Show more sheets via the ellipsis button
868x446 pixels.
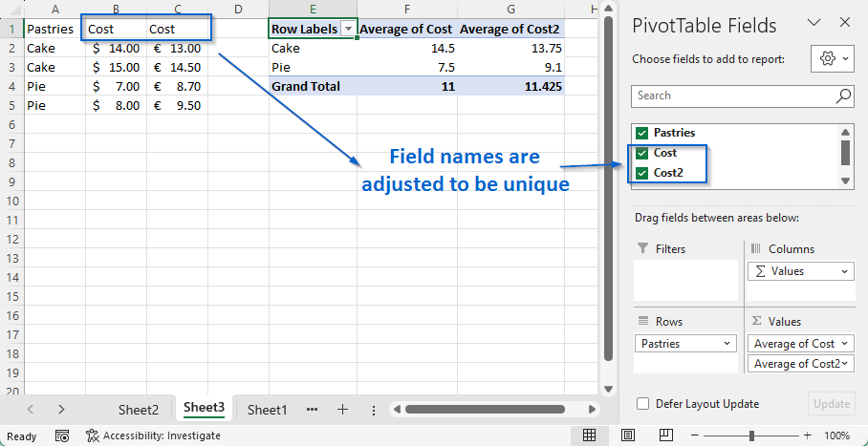click(313, 410)
